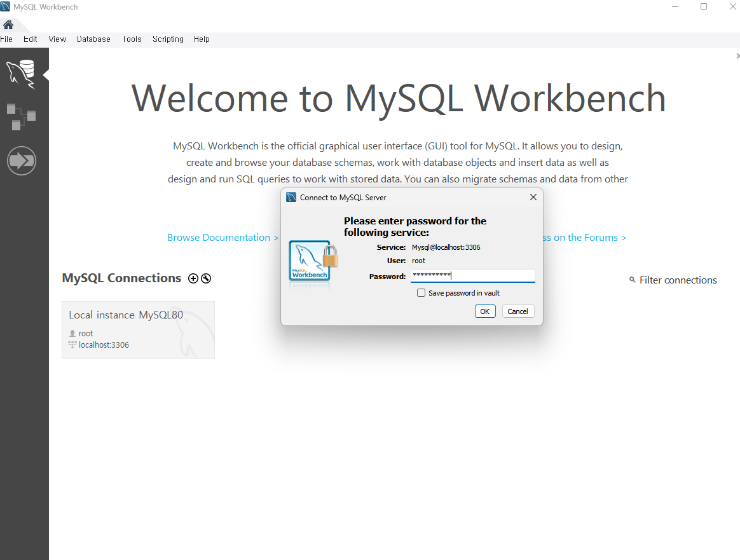Open the Forums discussion link
Image resolution: width=740 pixels, height=560 pixels.
point(585,237)
